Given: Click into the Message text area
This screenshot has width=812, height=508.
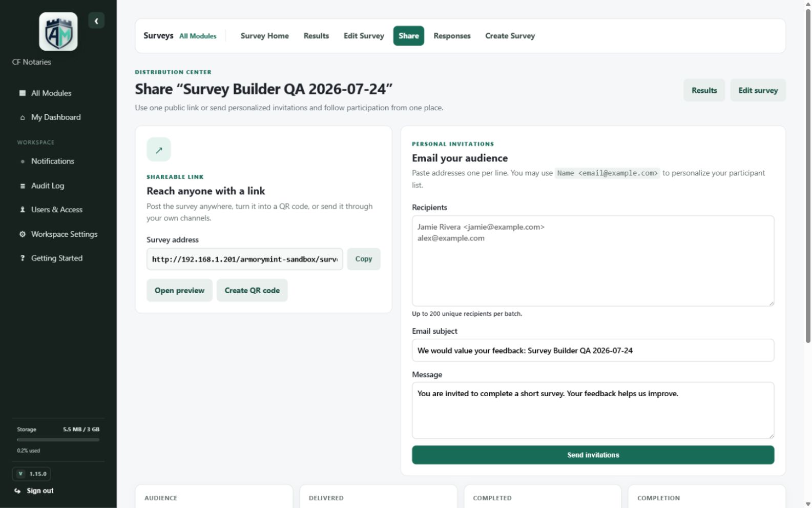Looking at the screenshot, I should (593, 411).
